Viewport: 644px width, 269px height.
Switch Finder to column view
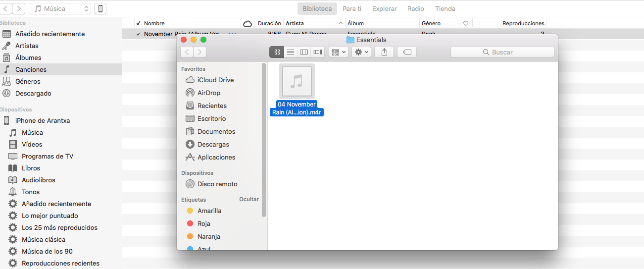coord(304,52)
